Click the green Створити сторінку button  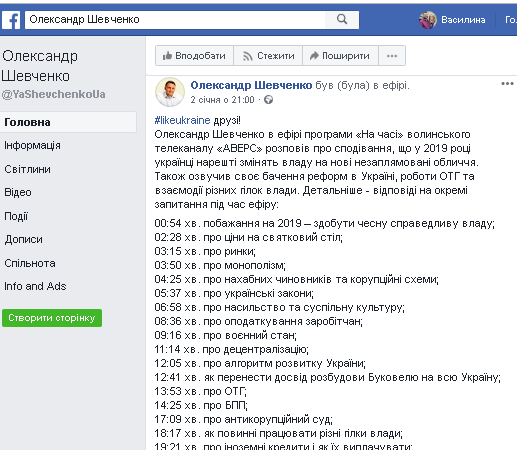52,318
